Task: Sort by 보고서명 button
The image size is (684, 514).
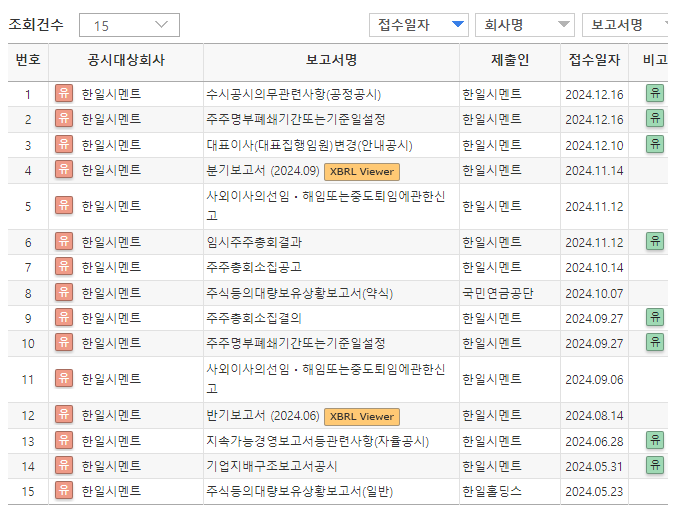Action: point(625,25)
